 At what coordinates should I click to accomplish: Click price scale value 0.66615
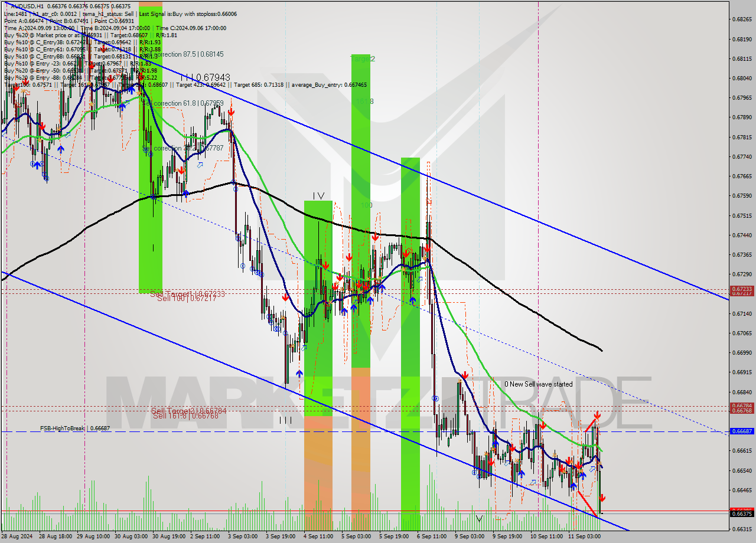pyautogui.click(x=742, y=450)
